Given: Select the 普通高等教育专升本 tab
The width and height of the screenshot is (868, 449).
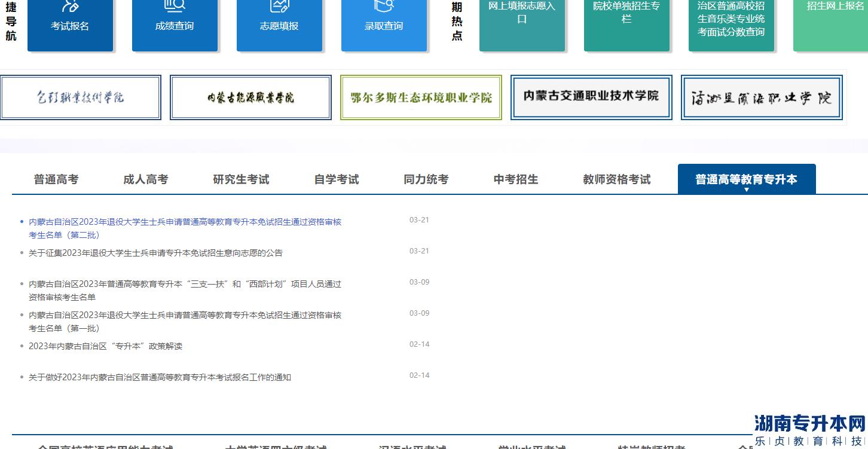Looking at the screenshot, I should coord(747,179).
